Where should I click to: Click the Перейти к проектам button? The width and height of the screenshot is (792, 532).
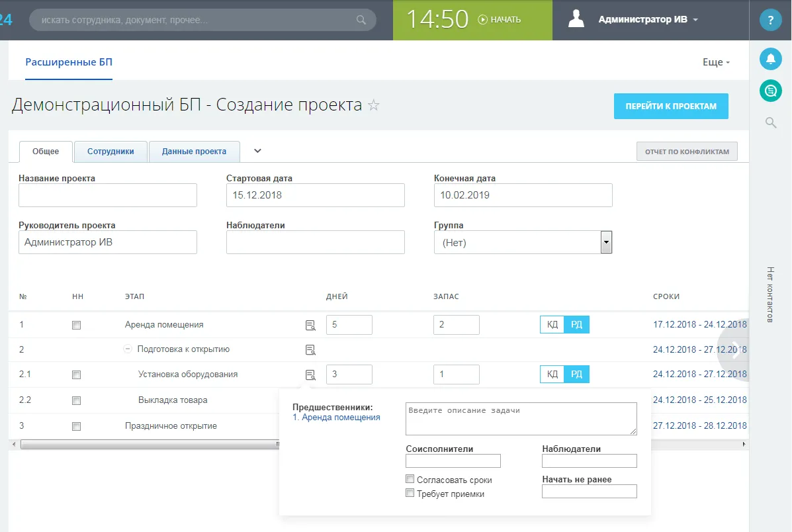tap(670, 106)
